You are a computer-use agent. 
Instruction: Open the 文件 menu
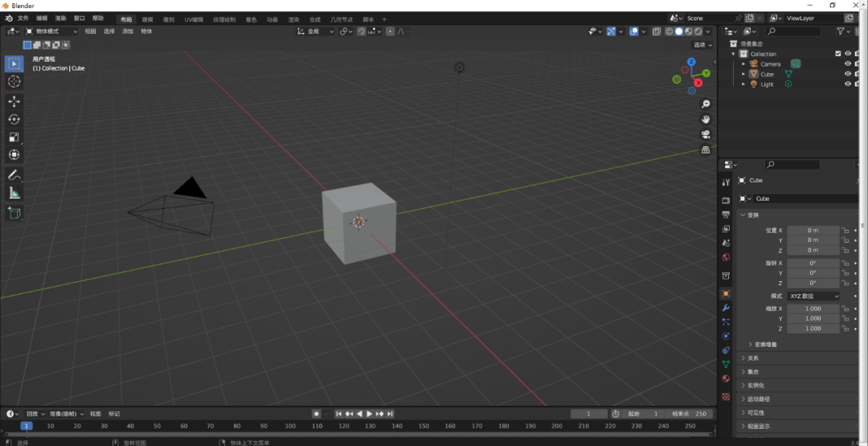tap(23, 18)
